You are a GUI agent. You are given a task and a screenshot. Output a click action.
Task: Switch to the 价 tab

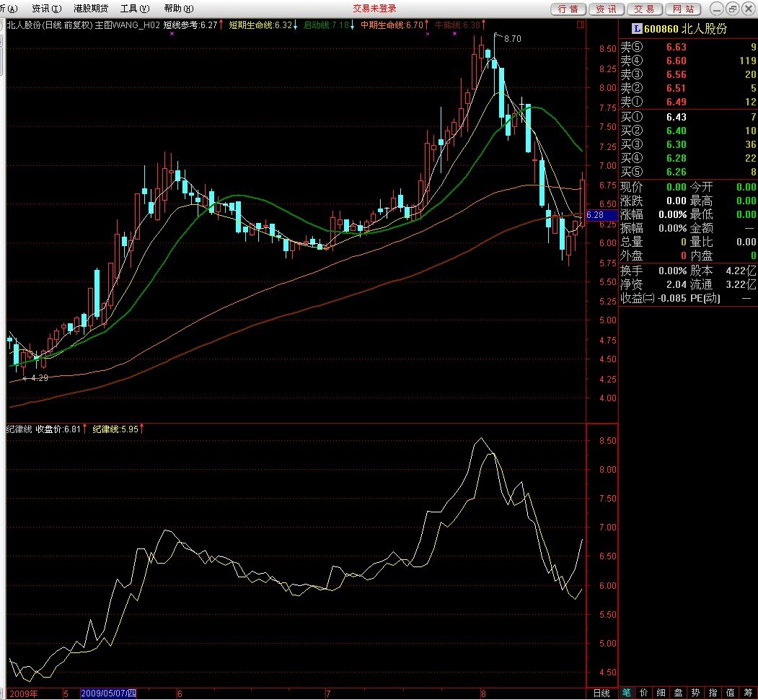[644, 693]
